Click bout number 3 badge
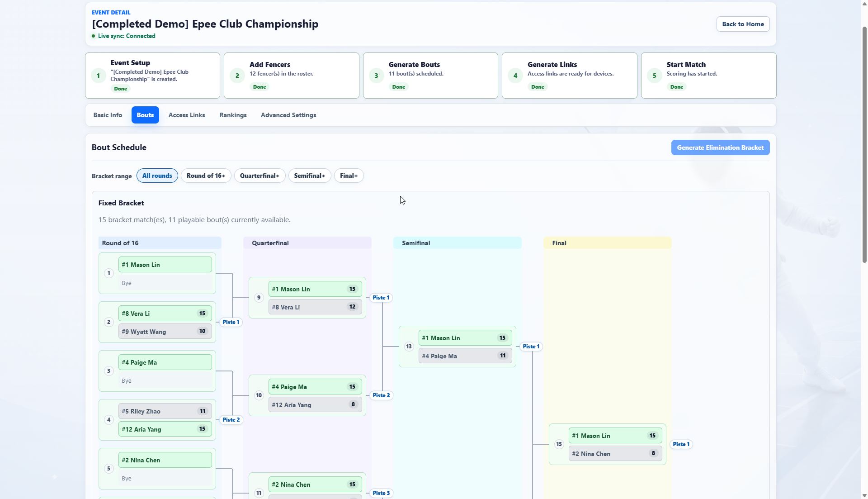This screenshot has height=499, width=868. click(x=108, y=371)
